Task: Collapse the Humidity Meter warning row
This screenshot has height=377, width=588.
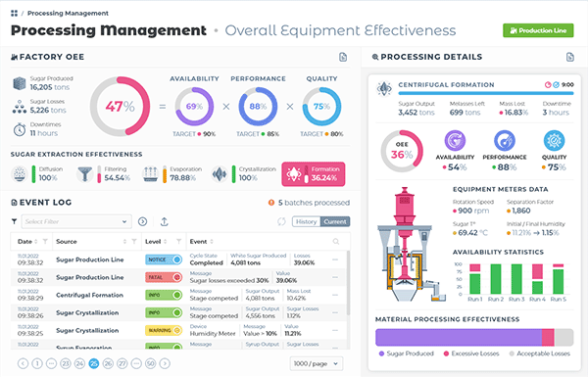Action: click(335, 330)
